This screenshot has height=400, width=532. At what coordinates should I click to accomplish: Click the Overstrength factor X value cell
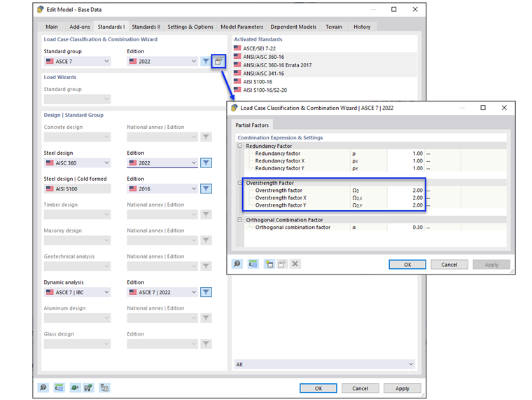pos(406,198)
